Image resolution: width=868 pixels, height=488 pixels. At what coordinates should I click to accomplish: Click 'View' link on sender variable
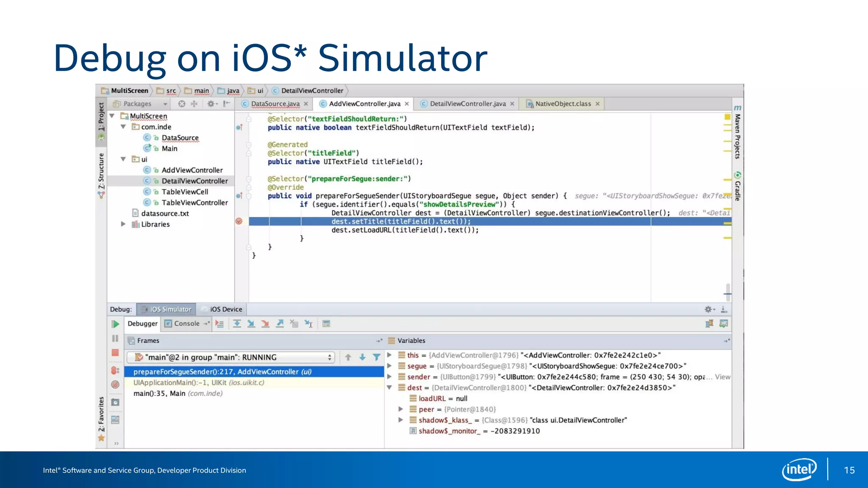point(723,377)
